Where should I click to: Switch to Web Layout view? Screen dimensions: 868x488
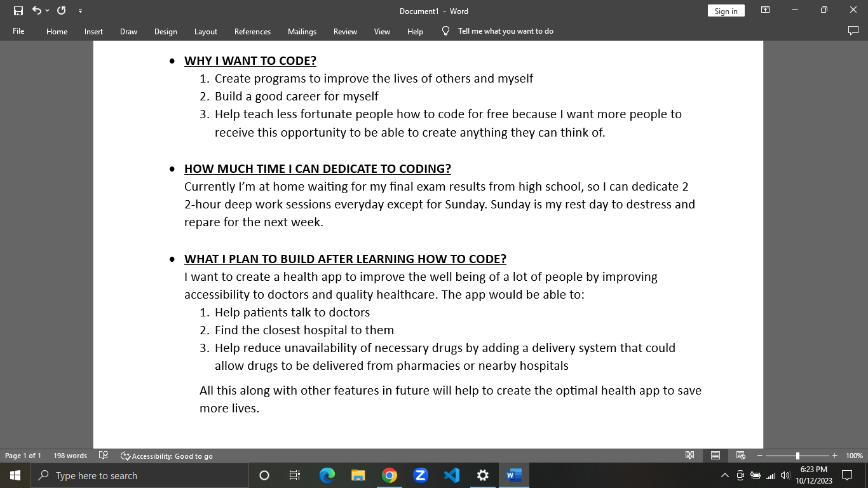(x=741, y=456)
